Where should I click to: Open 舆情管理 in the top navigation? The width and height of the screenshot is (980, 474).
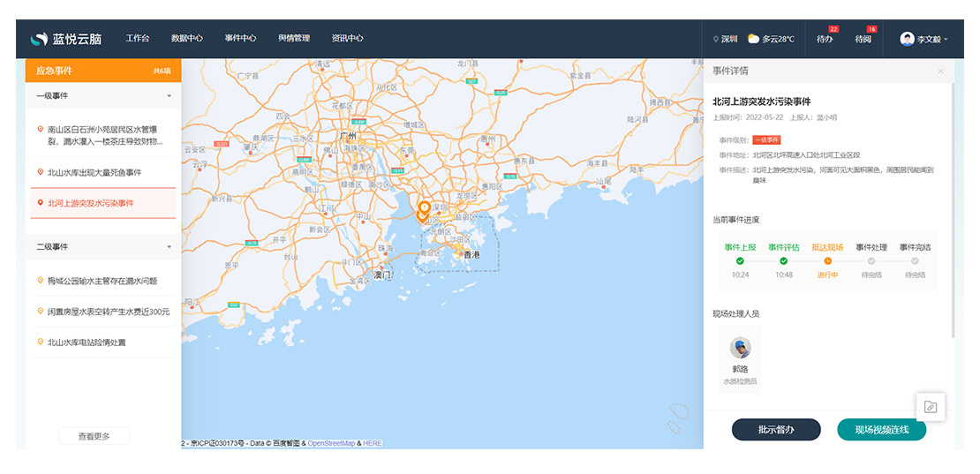click(294, 39)
